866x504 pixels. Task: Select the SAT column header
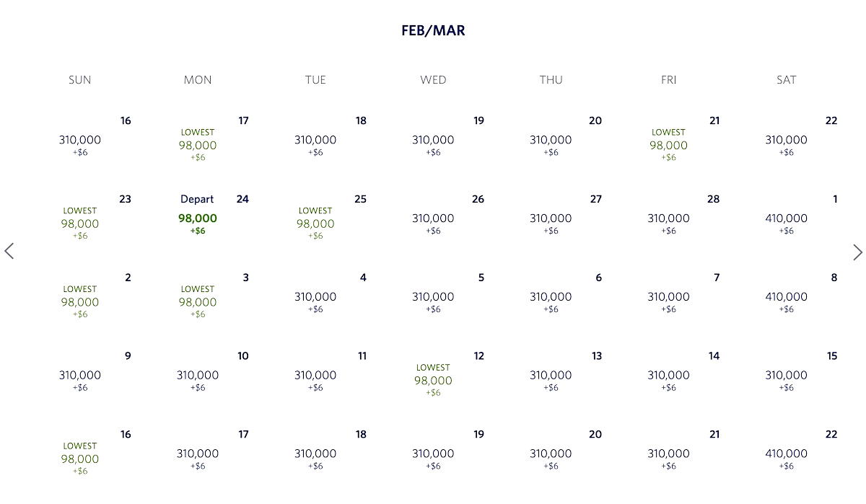786,80
